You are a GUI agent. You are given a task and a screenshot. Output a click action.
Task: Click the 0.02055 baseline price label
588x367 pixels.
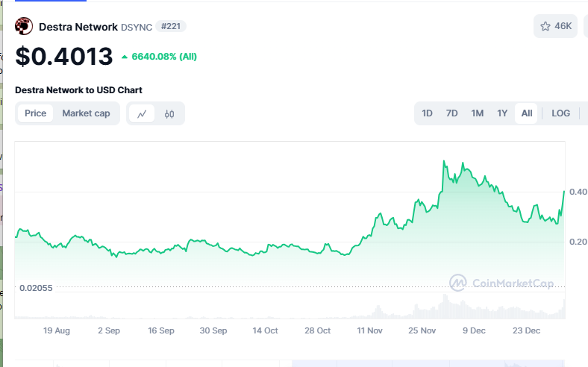click(36, 288)
